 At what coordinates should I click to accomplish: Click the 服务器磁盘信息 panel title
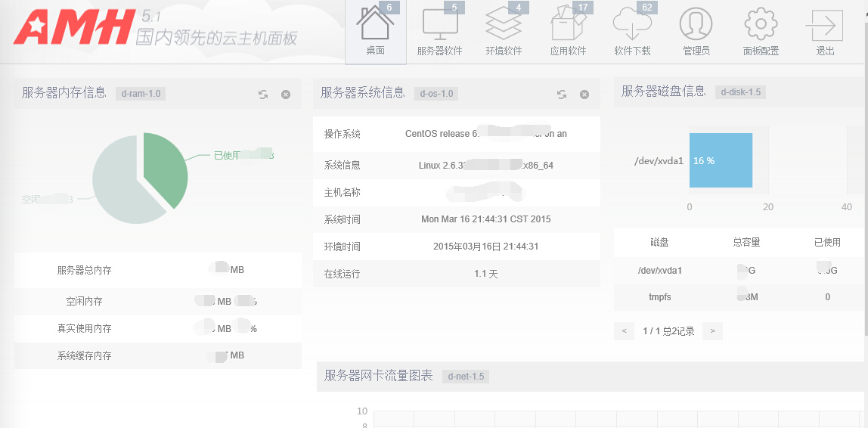pyautogui.click(x=664, y=91)
